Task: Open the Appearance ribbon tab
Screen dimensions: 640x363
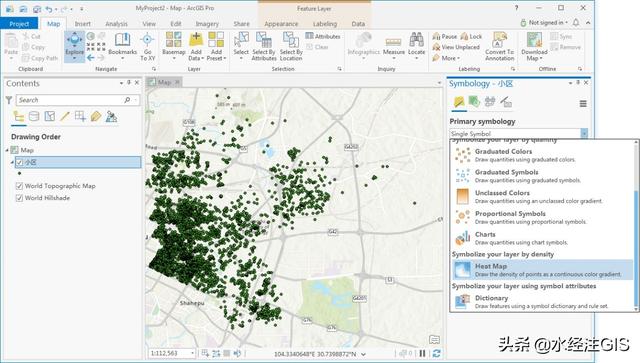Action: click(281, 24)
